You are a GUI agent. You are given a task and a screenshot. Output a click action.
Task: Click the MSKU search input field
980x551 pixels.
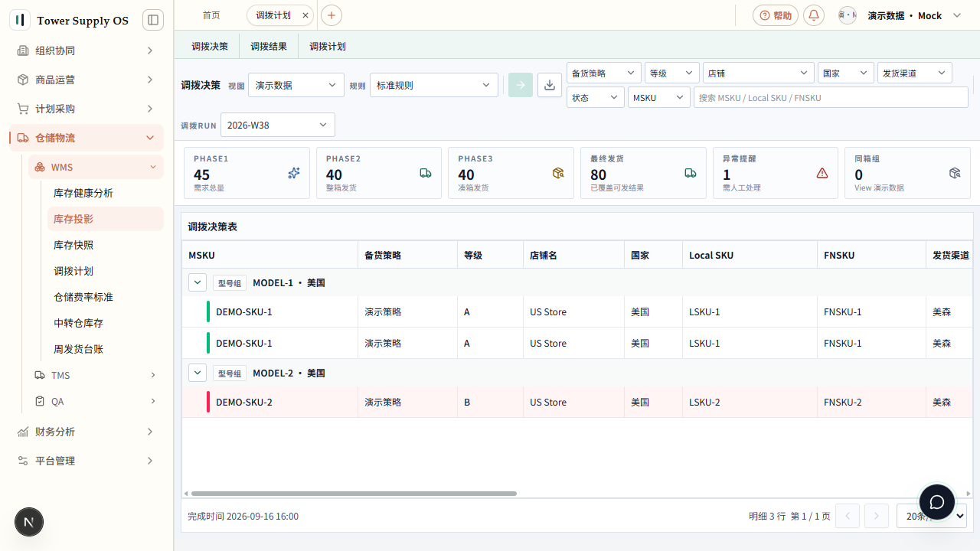831,97
